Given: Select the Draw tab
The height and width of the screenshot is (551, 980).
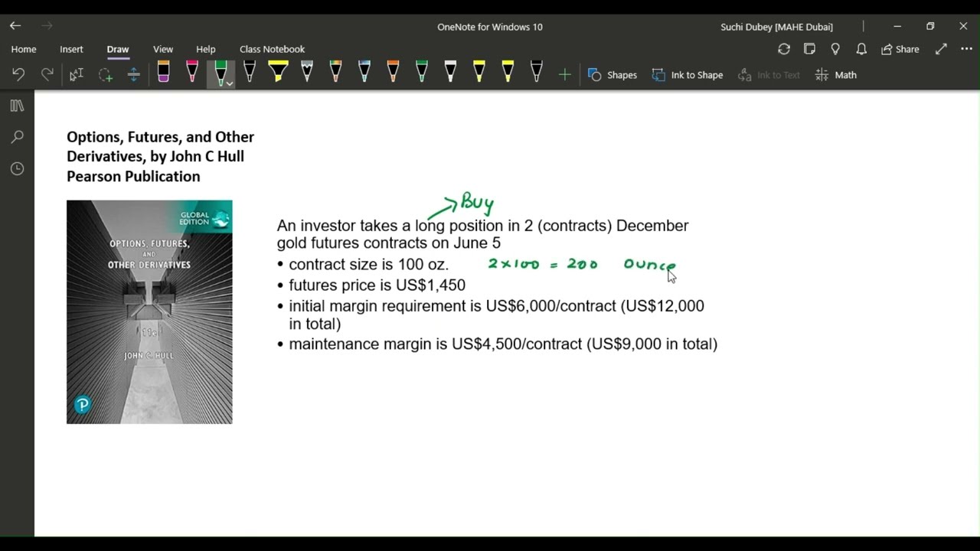Looking at the screenshot, I should pyautogui.click(x=118, y=49).
